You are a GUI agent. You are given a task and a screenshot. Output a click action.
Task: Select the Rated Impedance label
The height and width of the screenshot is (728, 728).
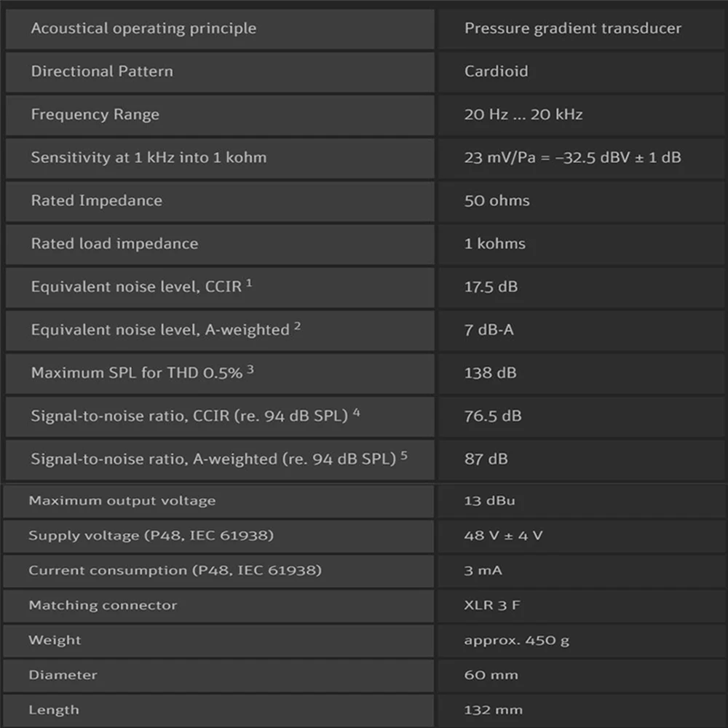[x=96, y=200]
